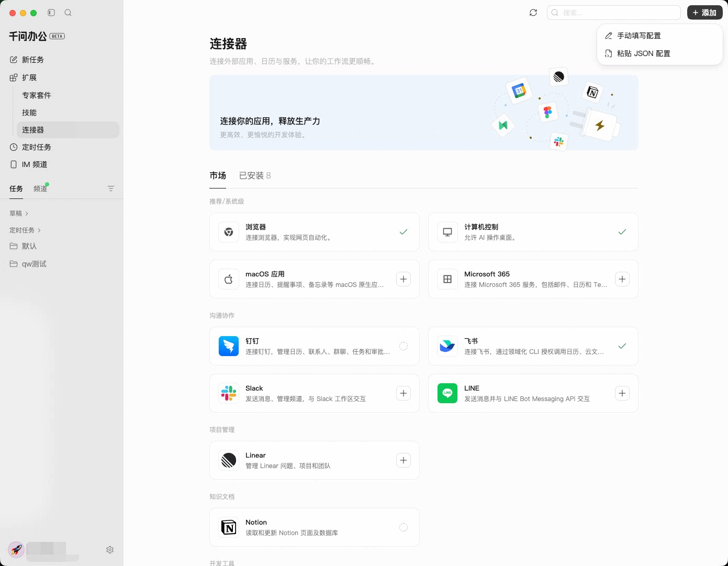Add the LINE connector

tap(622, 393)
